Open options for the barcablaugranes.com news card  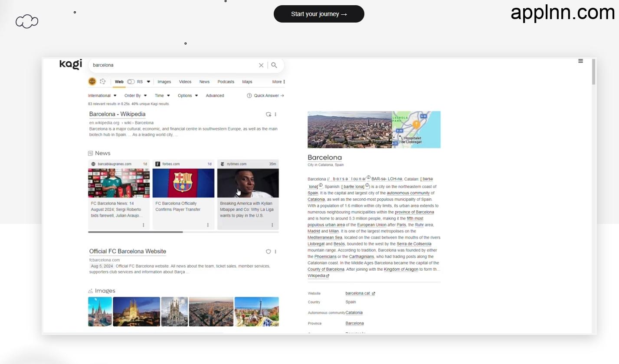[x=144, y=225]
